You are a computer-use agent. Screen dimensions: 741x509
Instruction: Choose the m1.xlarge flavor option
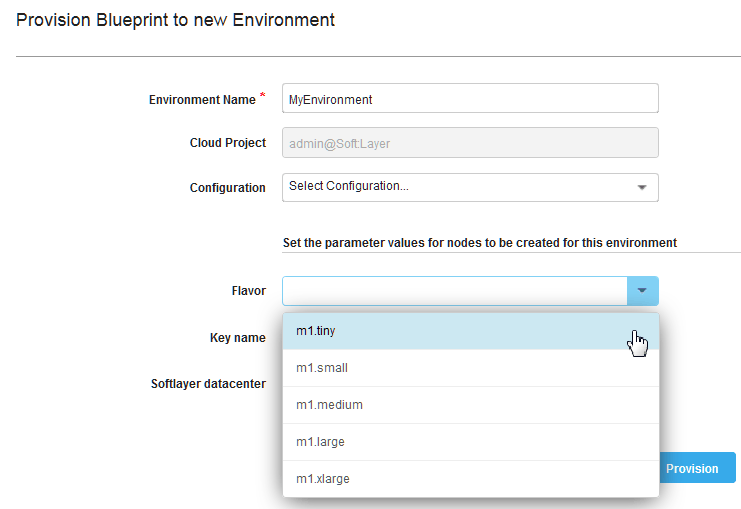coord(471,479)
